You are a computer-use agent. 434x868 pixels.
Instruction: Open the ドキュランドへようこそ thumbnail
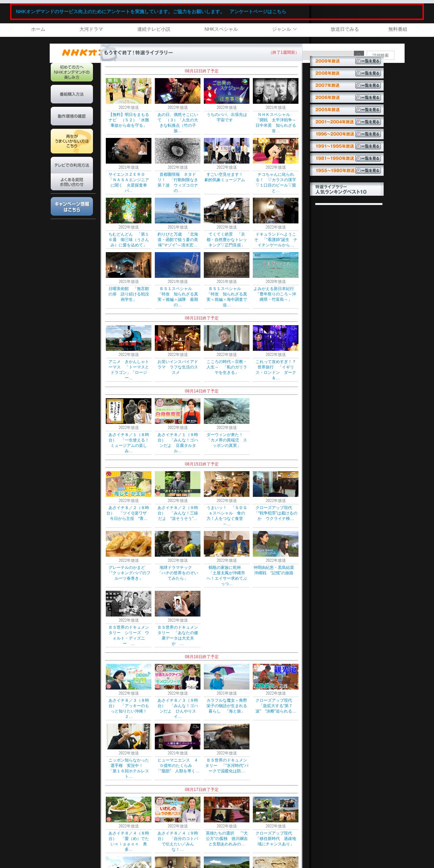click(275, 211)
